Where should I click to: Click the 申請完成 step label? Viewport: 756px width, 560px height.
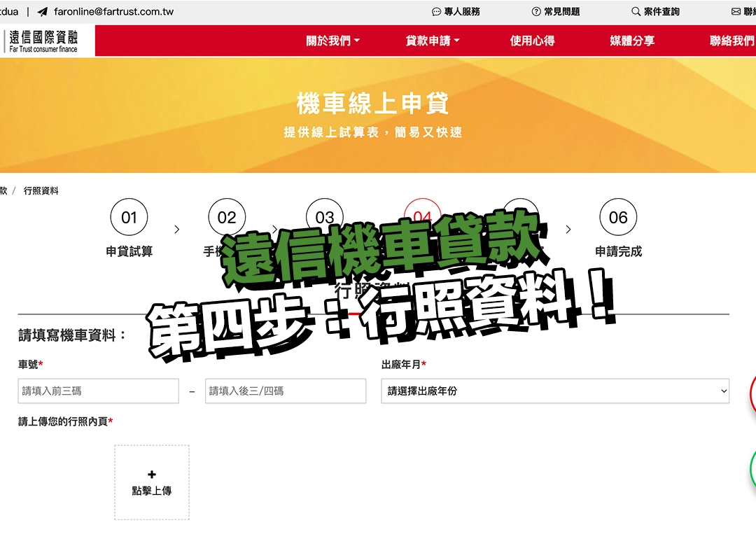(x=619, y=251)
